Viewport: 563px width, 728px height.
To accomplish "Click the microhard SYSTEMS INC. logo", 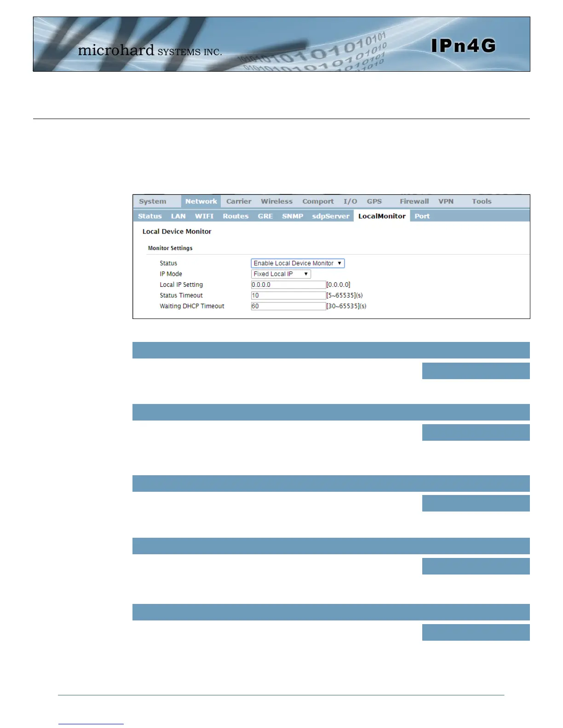I will [150, 50].
